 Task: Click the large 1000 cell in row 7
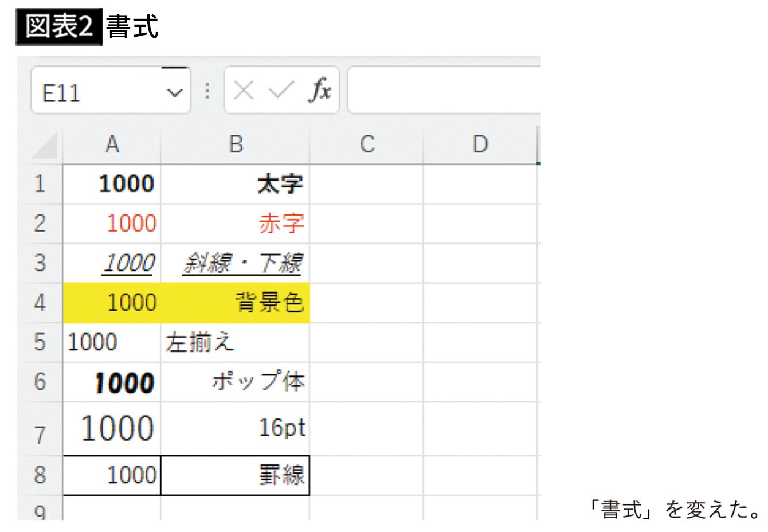coord(112,429)
